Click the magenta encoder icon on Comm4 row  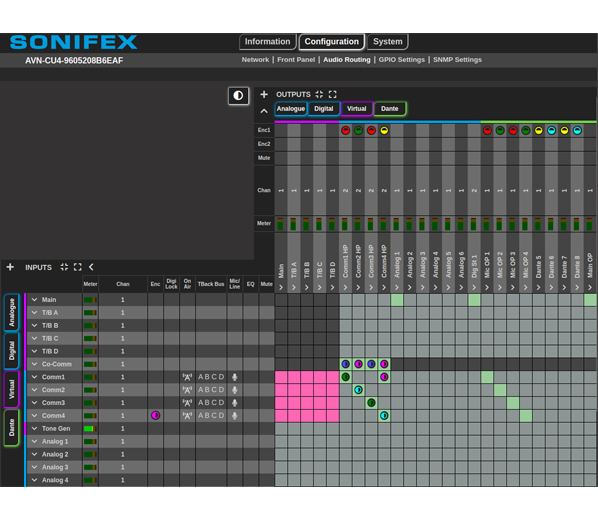[x=155, y=415]
